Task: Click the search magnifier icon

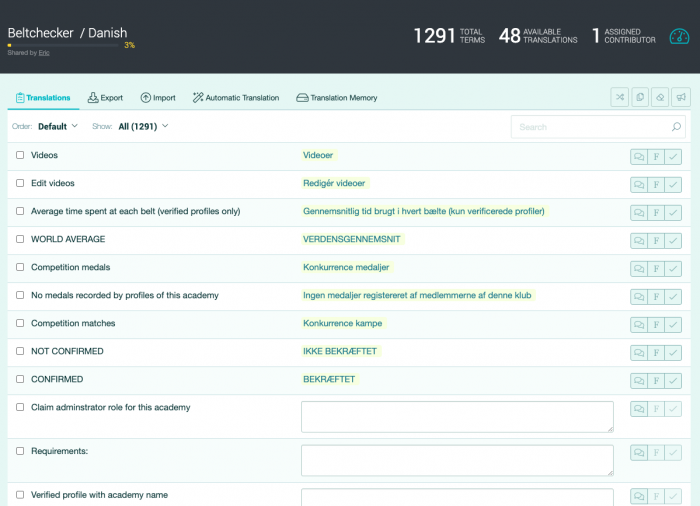Action: pyautogui.click(x=676, y=127)
